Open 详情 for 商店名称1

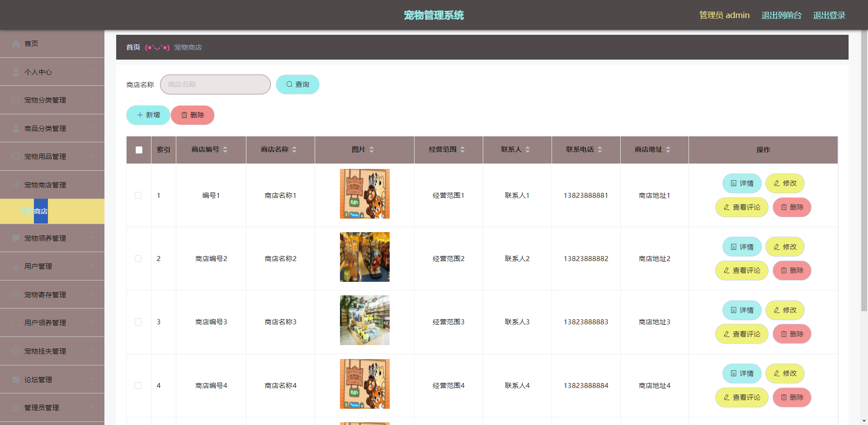(741, 183)
